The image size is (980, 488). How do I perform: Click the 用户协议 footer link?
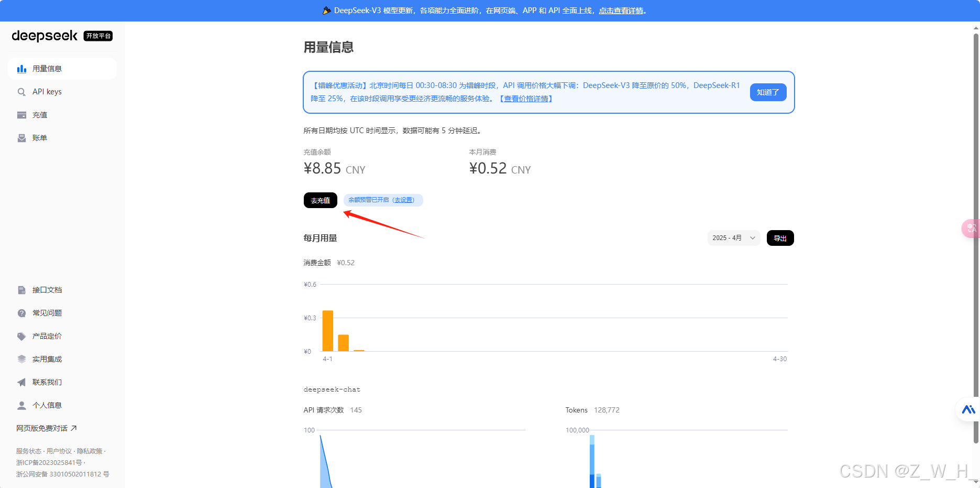pos(59,451)
